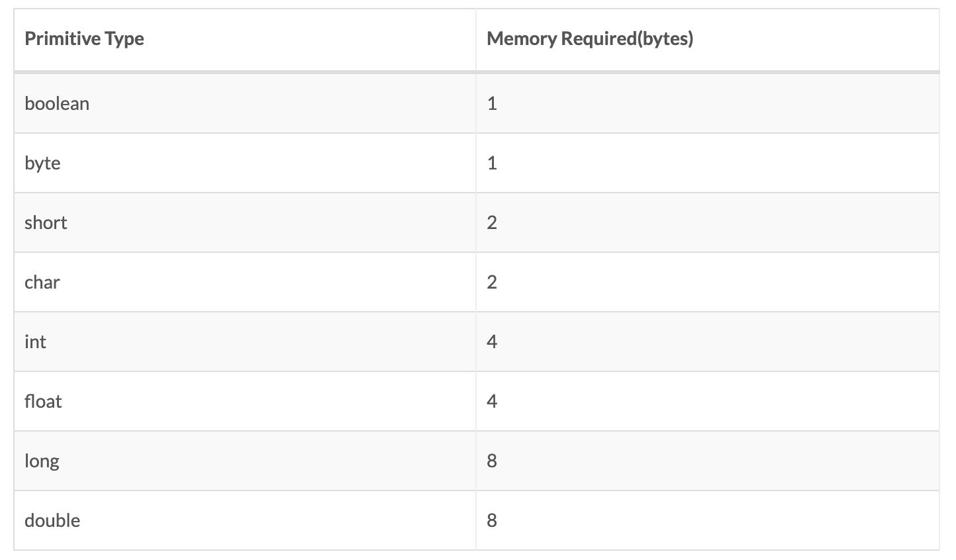Select the memory value 1 for byte
Viewport: 956px width, 560px height.
pos(492,163)
